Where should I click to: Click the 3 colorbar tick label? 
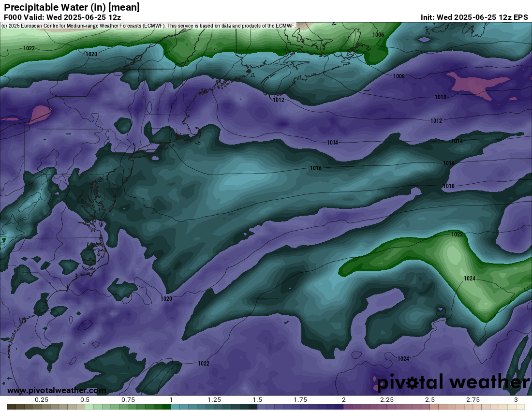coord(516,400)
